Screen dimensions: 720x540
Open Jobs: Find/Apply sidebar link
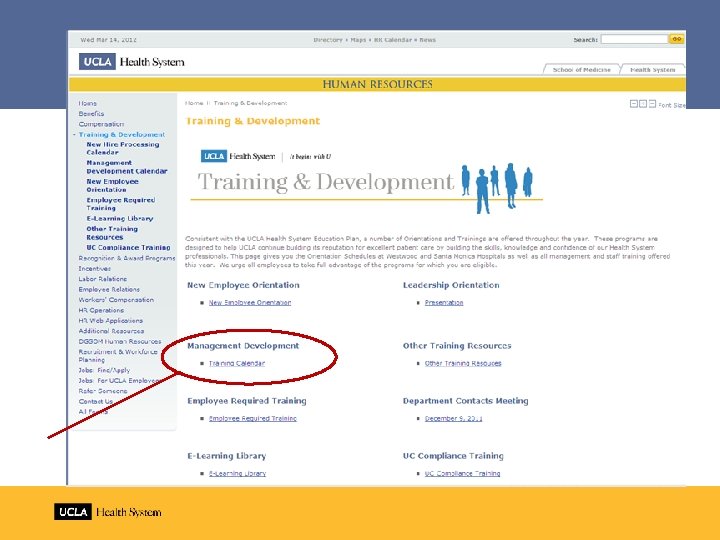(x=104, y=370)
